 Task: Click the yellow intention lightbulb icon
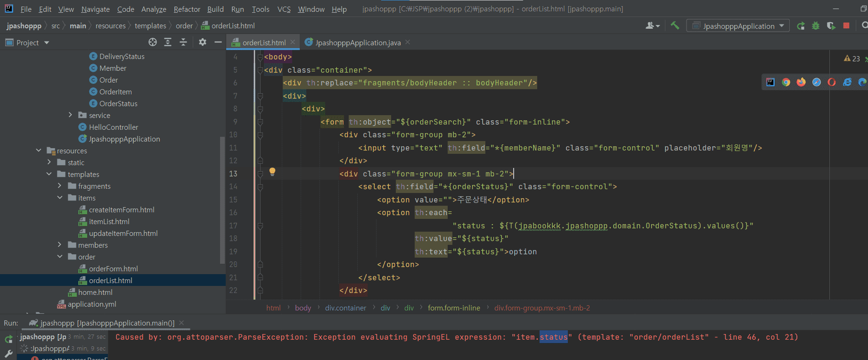tap(272, 172)
